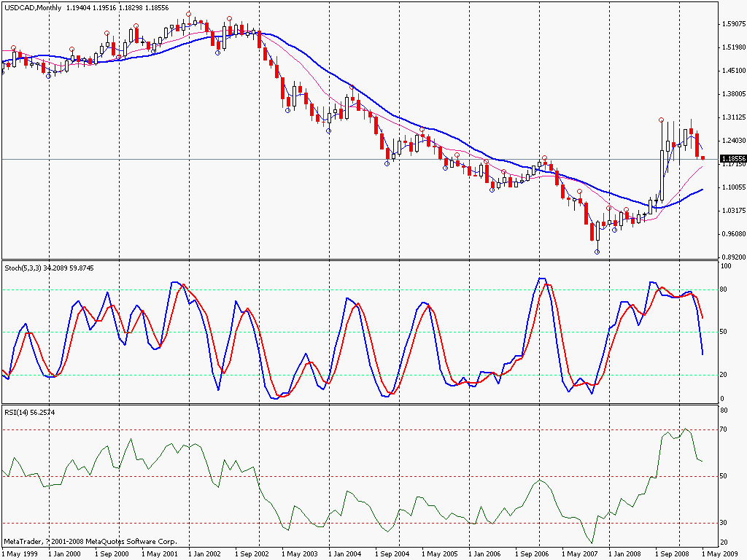
Task: Select the RSI(14) 56.2574 indicator label
Action: [x=29, y=413]
